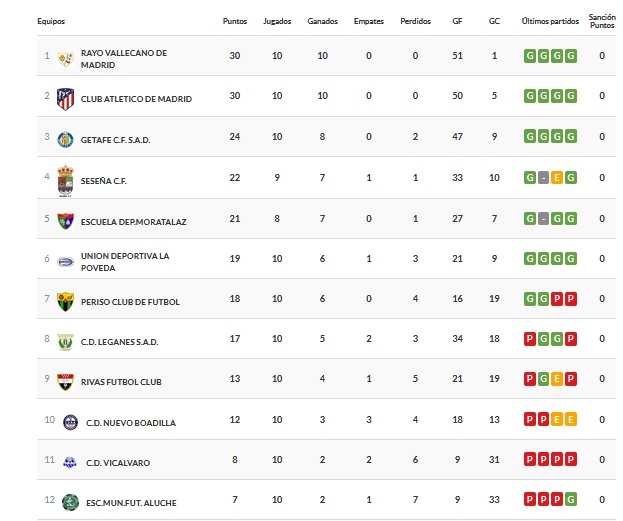The width and height of the screenshot is (623, 521).
Task: Sort by the GF column header
Action: click(x=458, y=21)
